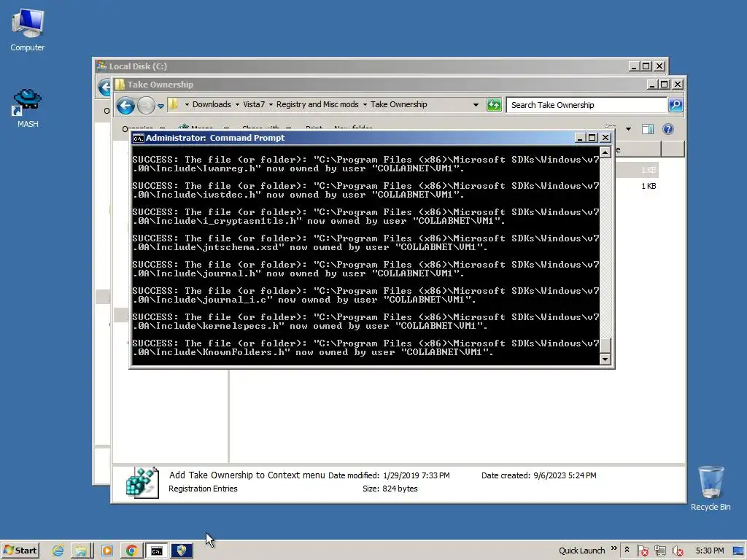
Task: Click the 1 KB size entry in file list
Action: pos(649,186)
